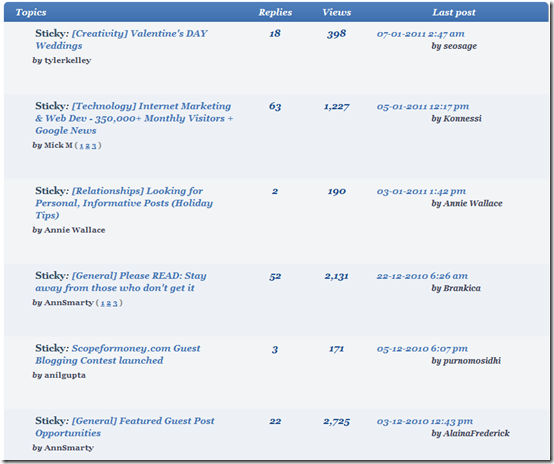
Task: Open last post dated 05-12-2010 6:07 pm
Action: pyautogui.click(x=422, y=349)
